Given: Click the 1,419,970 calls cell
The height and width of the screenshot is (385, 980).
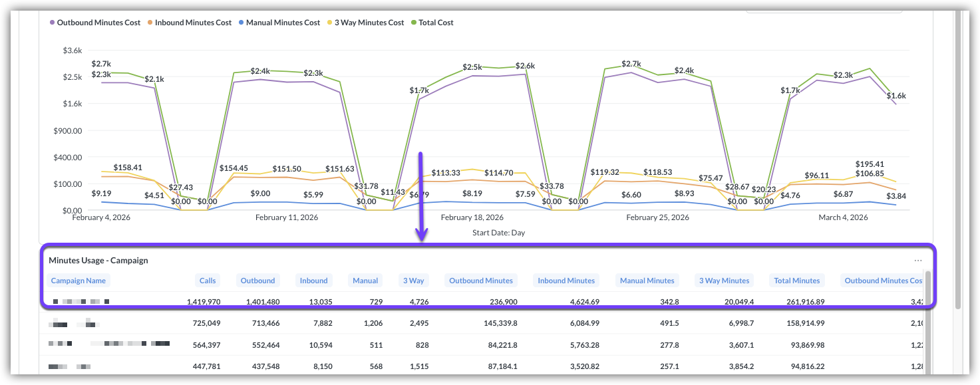Looking at the screenshot, I should point(203,302).
